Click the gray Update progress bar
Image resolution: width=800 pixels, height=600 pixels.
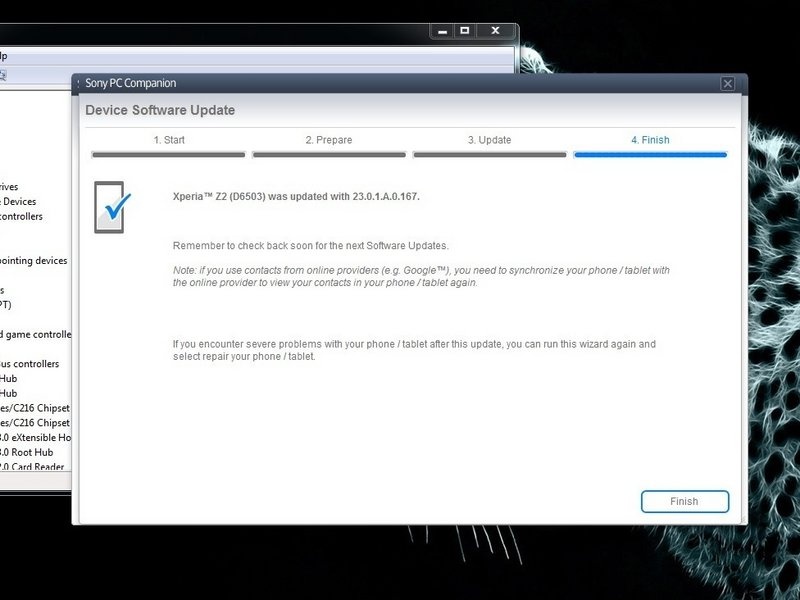point(489,155)
